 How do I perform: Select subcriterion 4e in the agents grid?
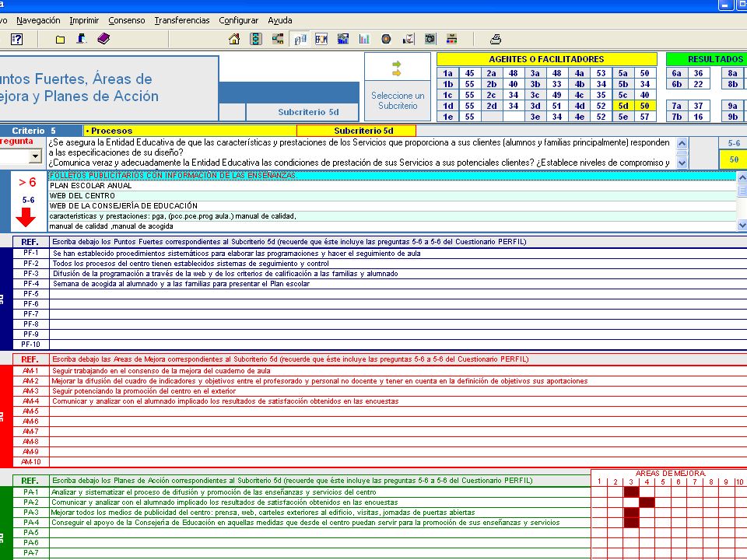tap(579, 117)
